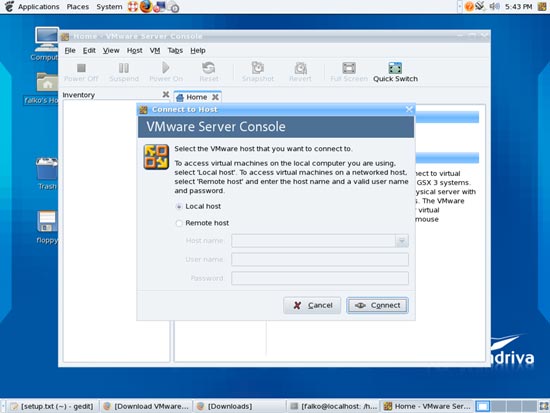Click the Connect button
The image size is (550, 413).
click(377, 305)
